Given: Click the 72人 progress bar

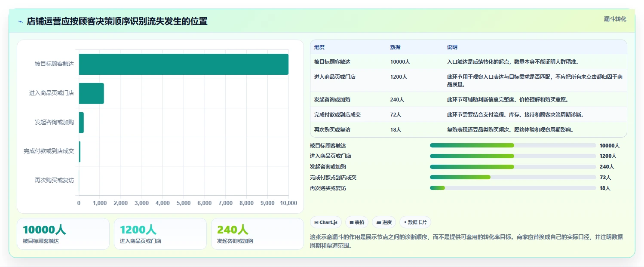Looking at the screenshot, I should (x=513, y=177).
